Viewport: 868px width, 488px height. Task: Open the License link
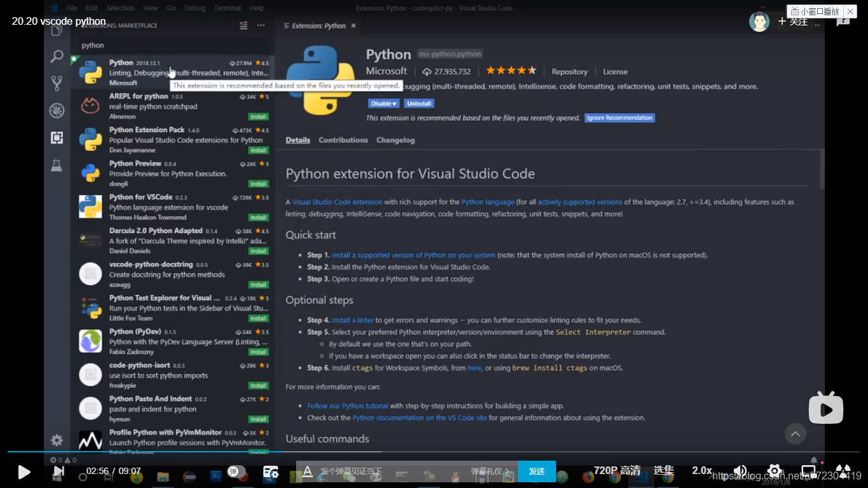(x=615, y=72)
